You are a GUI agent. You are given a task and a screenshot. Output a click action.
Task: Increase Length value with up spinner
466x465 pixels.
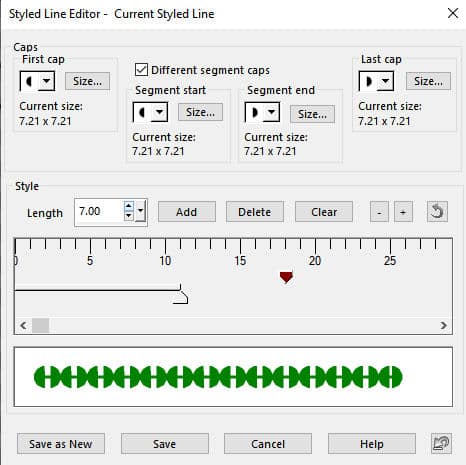[129, 206]
